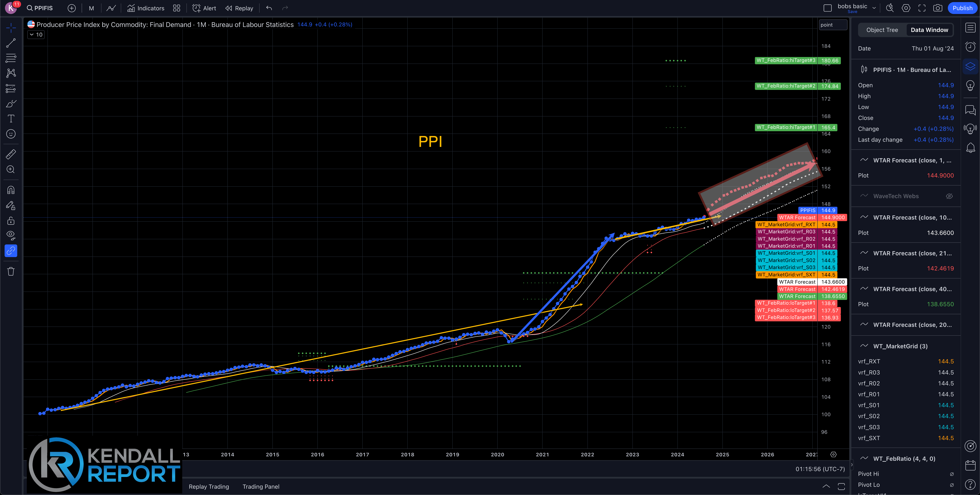Screen dimensions: 980x495
Task: Choose the ruler Measure tool
Action: (11, 154)
